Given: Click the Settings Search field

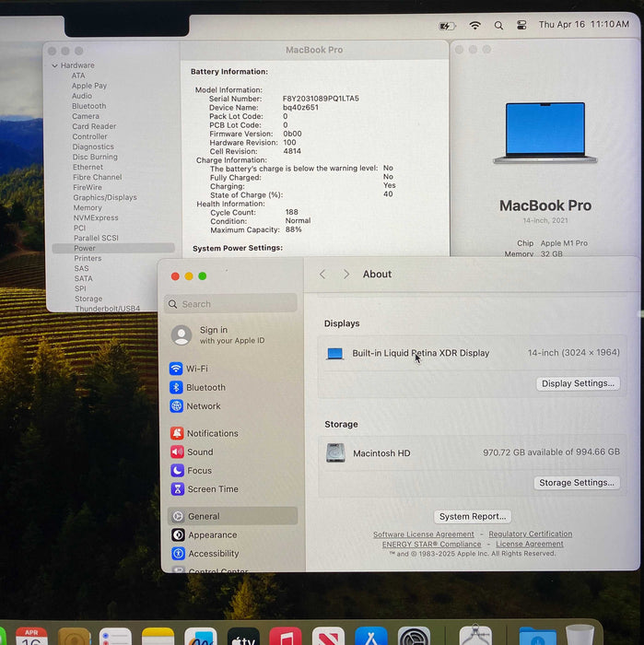Looking at the screenshot, I should [230, 304].
